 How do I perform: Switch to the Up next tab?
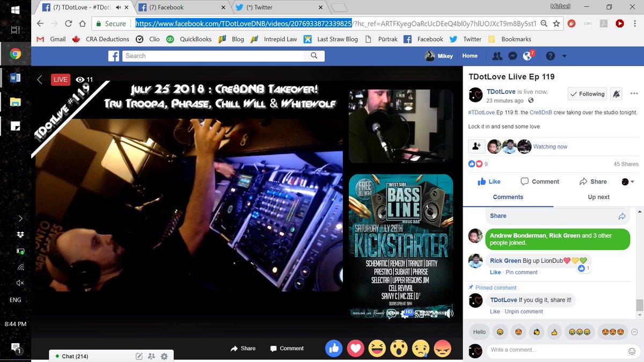click(598, 197)
